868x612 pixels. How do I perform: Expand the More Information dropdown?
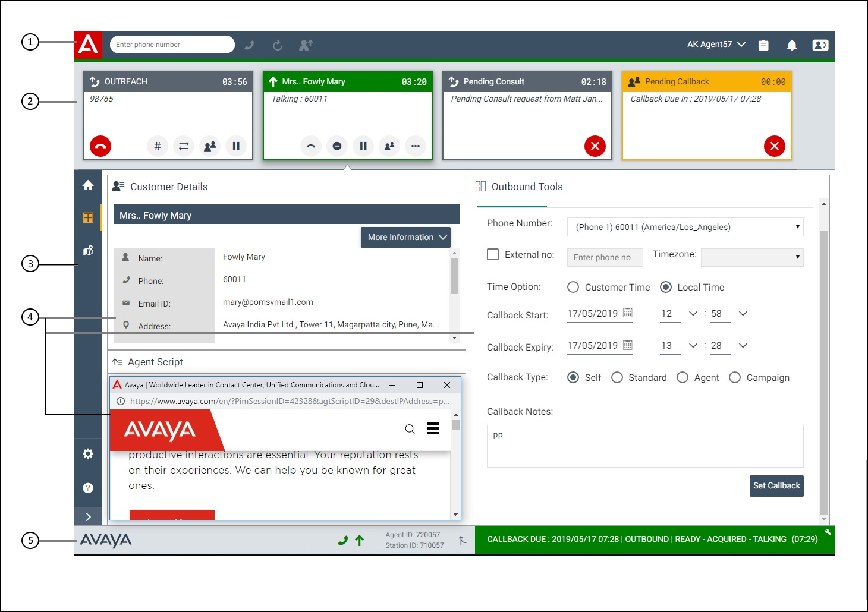point(406,237)
